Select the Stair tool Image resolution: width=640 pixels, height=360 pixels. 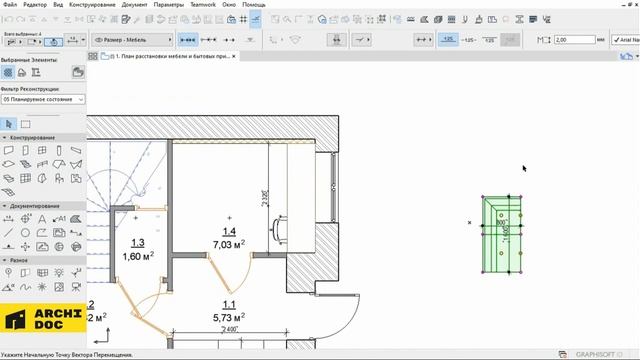25,164
